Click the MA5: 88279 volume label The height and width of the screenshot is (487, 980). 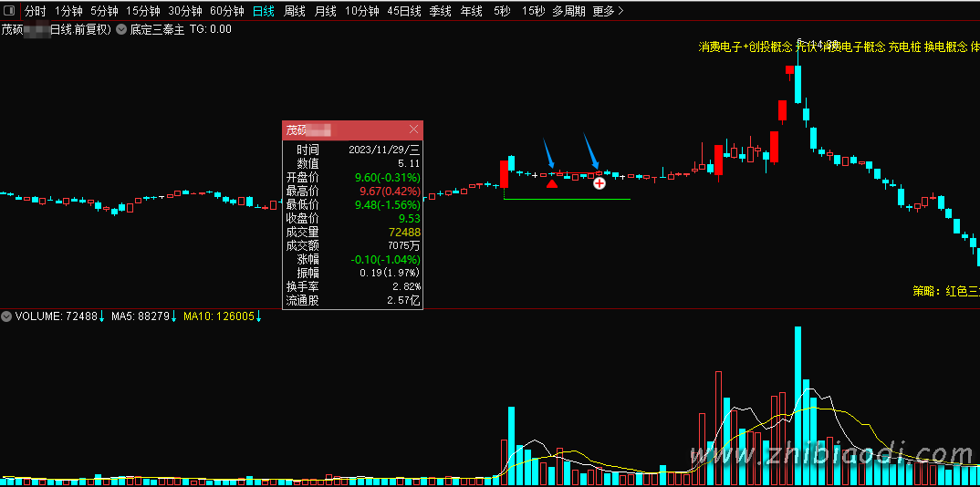click(x=141, y=316)
